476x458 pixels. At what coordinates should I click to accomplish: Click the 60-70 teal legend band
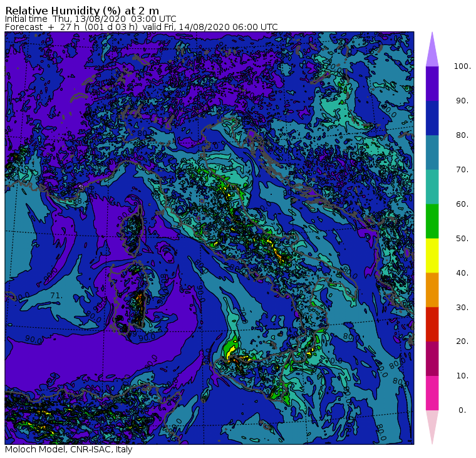click(432, 187)
